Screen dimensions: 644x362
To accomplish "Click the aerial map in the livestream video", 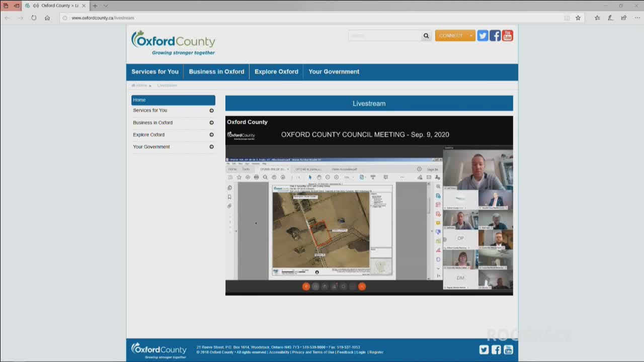I will pyautogui.click(x=321, y=230).
